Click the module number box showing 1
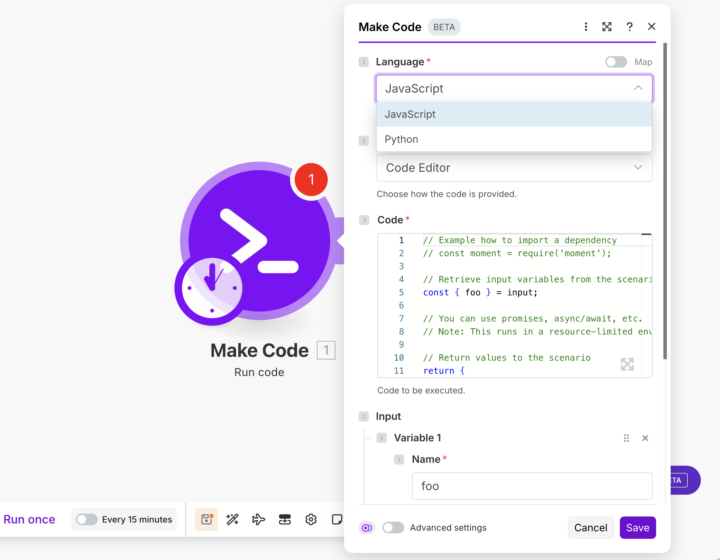 [326, 350]
